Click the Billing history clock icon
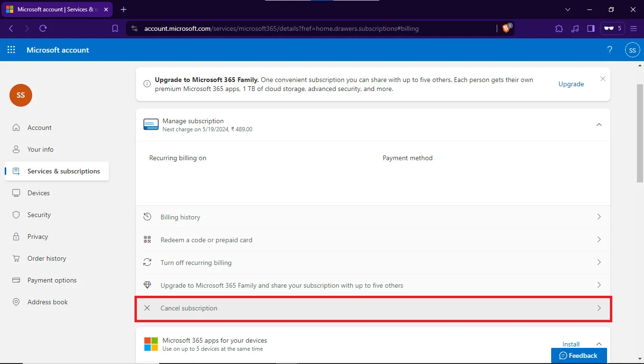This screenshot has height=364, width=644. [x=147, y=217]
